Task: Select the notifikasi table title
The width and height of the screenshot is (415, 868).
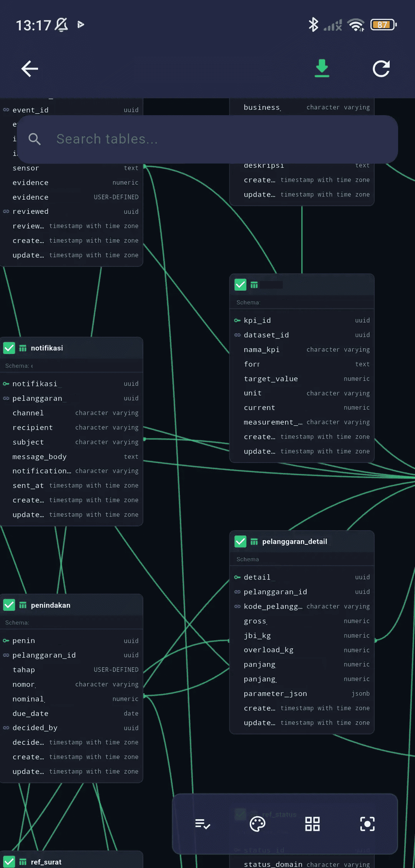Action: pyautogui.click(x=47, y=348)
